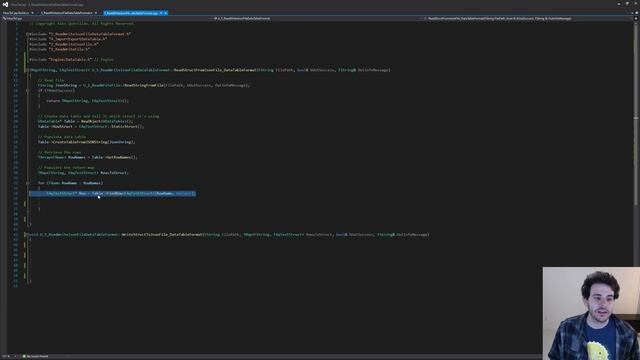Collapse the includes block at line 3
Viewport: 640px width, 360px height.
[x=27, y=34]
